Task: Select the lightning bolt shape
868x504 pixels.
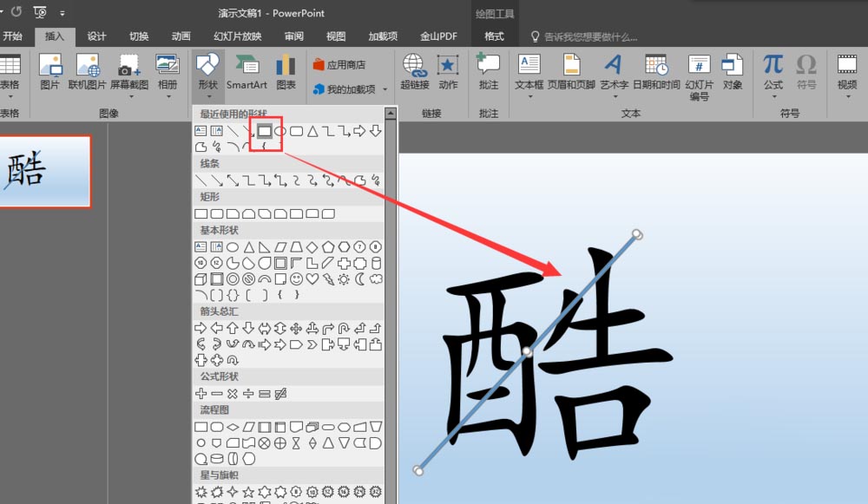Action: tap(328, 278)
